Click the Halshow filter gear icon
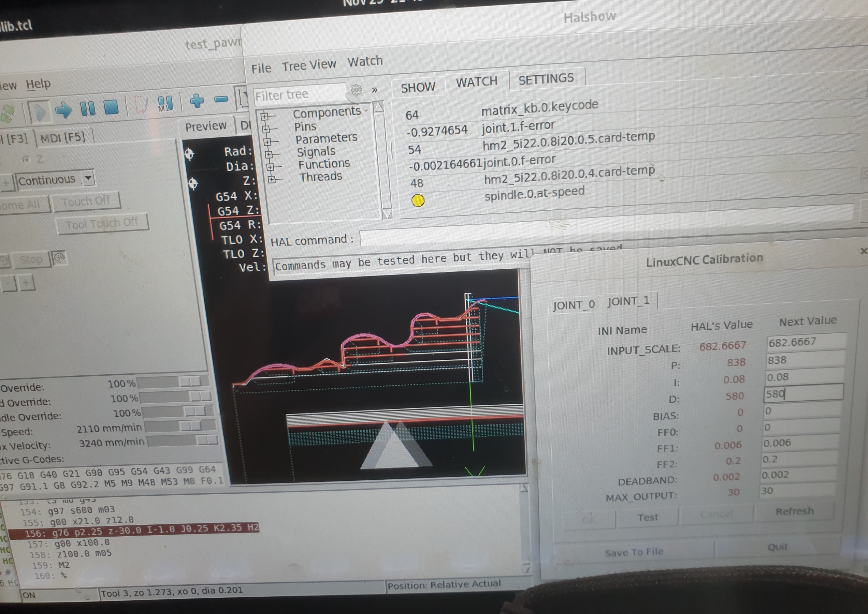Screen dimensions: 868x614 point(356,90)
